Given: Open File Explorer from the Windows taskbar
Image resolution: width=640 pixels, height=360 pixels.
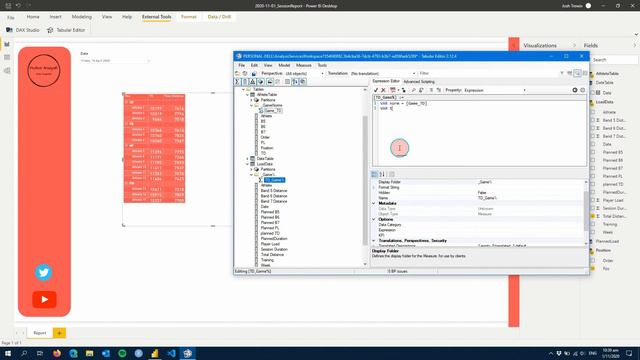Looking at the screenshot, I should (x=89, y=353).
